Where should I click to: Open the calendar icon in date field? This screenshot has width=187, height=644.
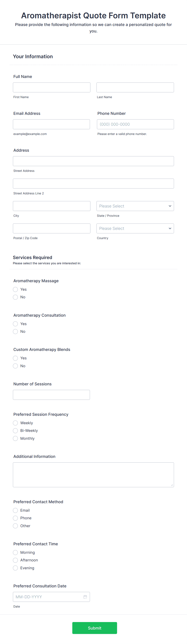click(x=85, y=597)
